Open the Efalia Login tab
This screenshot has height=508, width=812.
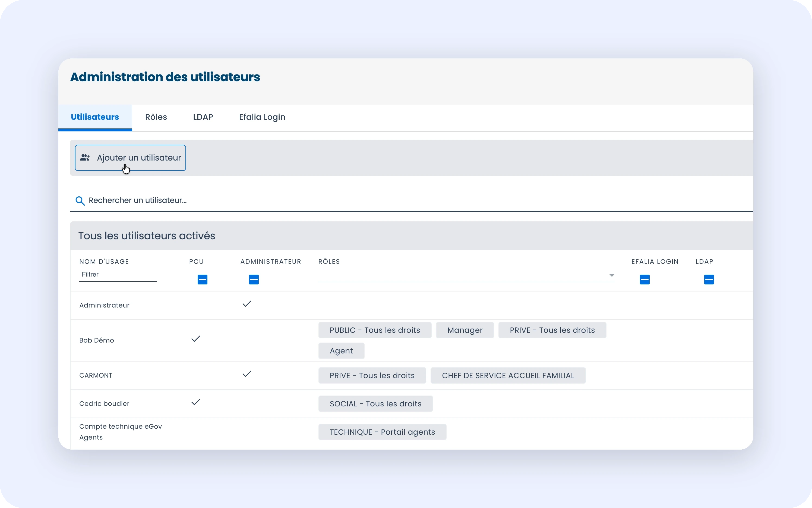coord(262,117)
